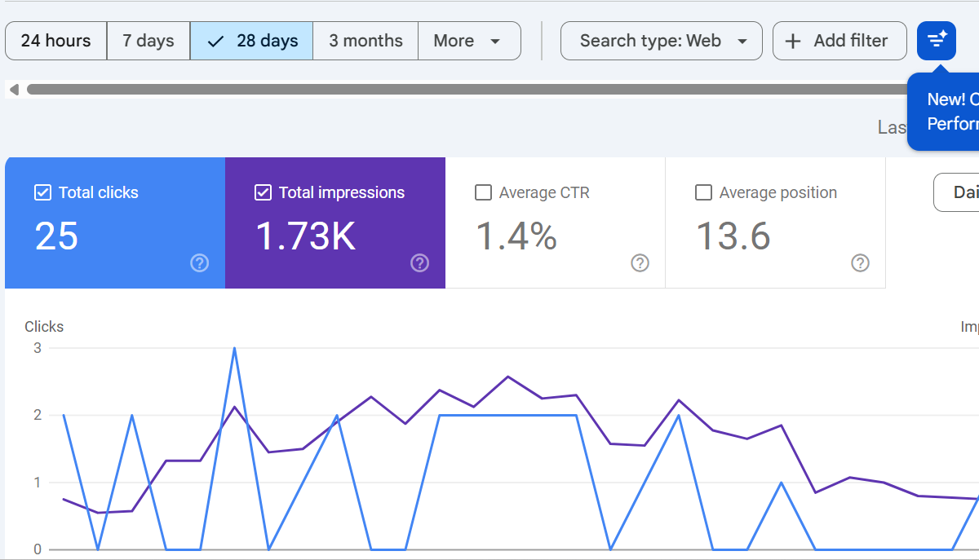Image resolution: width=979 pixels, height=560 pixels.
Task: Select the 24 hours date range
Action: point(55,41)
